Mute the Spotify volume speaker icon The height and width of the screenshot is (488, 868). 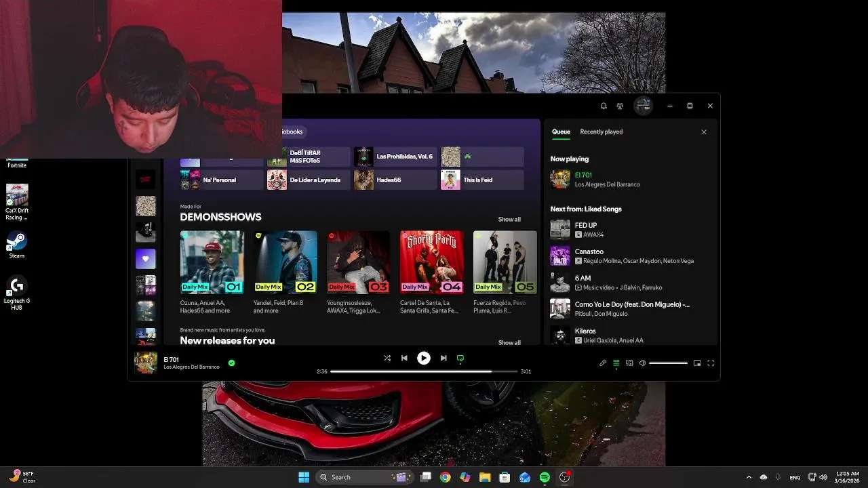642,363
